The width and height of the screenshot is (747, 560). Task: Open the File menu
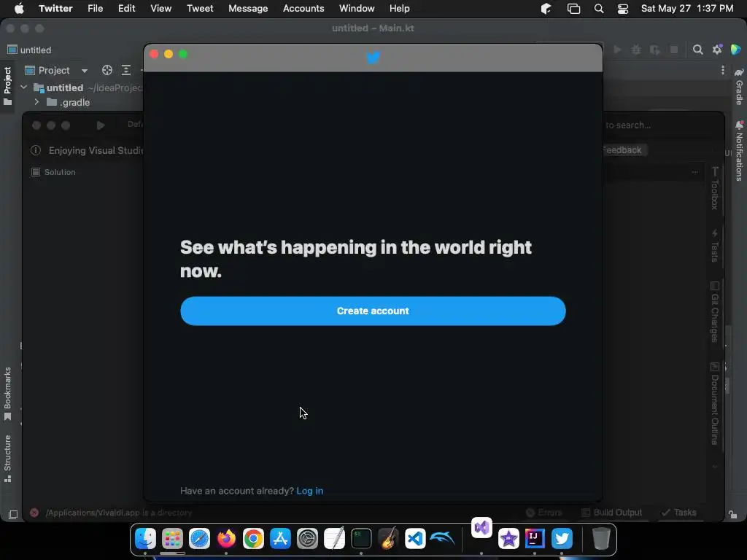96,9
